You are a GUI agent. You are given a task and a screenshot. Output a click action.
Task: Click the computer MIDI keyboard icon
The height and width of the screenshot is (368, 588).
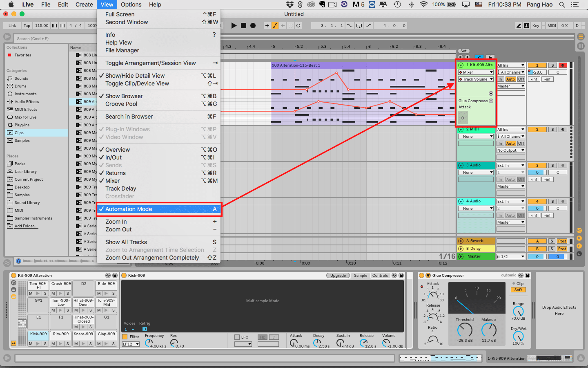[x=527, y=25]
